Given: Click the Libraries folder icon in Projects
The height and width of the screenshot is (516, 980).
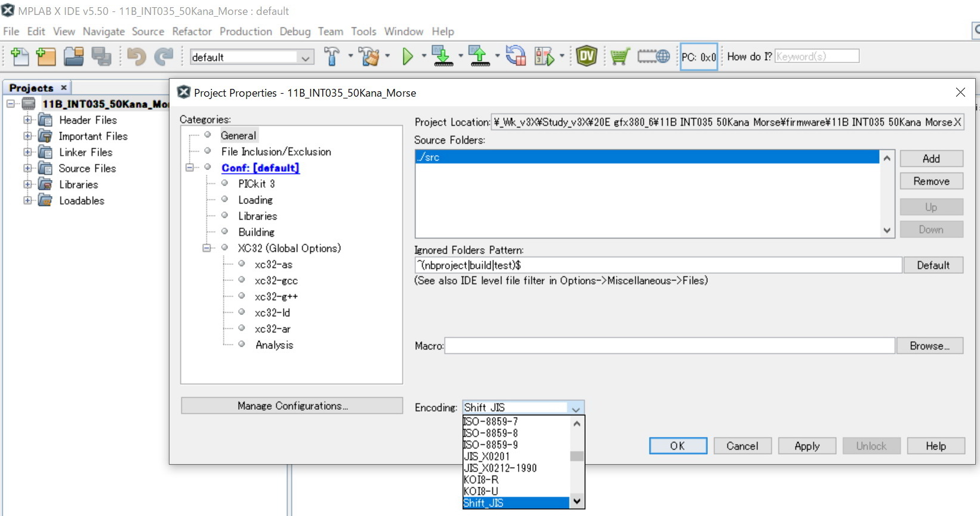Looking at the screenshot, I should pyautogui.click(x=45, y=184).
